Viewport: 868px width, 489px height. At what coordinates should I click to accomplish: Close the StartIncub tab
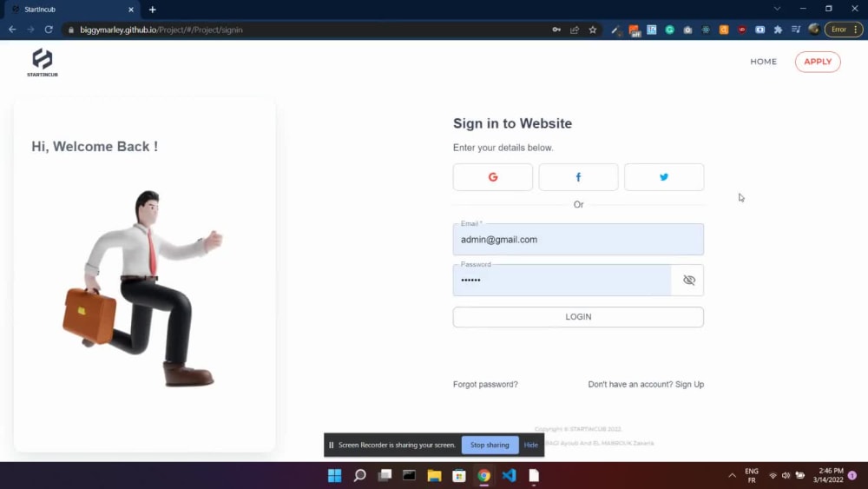(x=131, y=10)
